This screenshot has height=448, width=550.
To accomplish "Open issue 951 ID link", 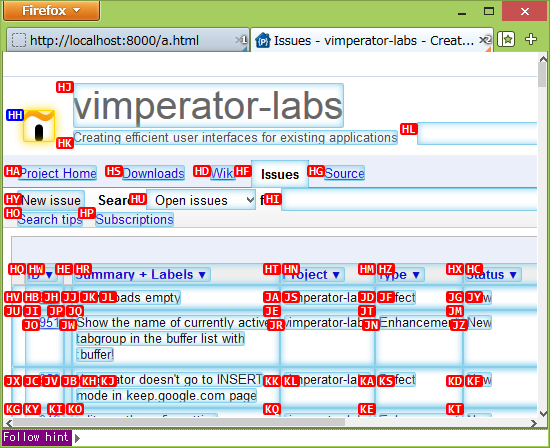I will (x=49, y=322).
